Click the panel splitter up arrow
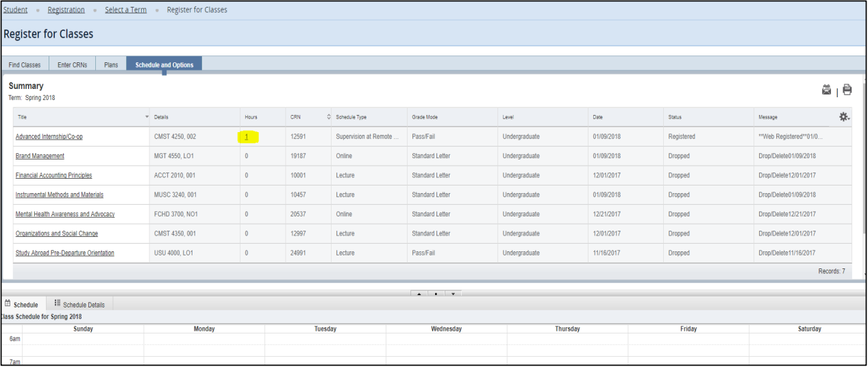Screen dimensions: 868x367 (x=419, y=294)
